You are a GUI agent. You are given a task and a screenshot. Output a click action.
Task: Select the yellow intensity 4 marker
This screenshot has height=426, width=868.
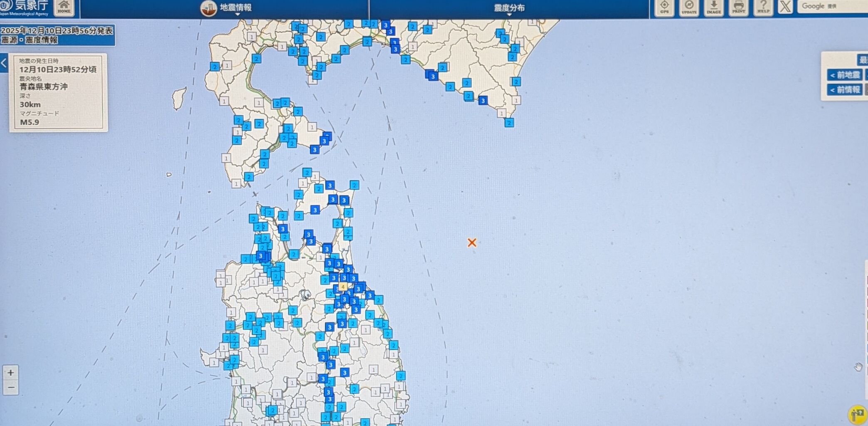point(343,287)
